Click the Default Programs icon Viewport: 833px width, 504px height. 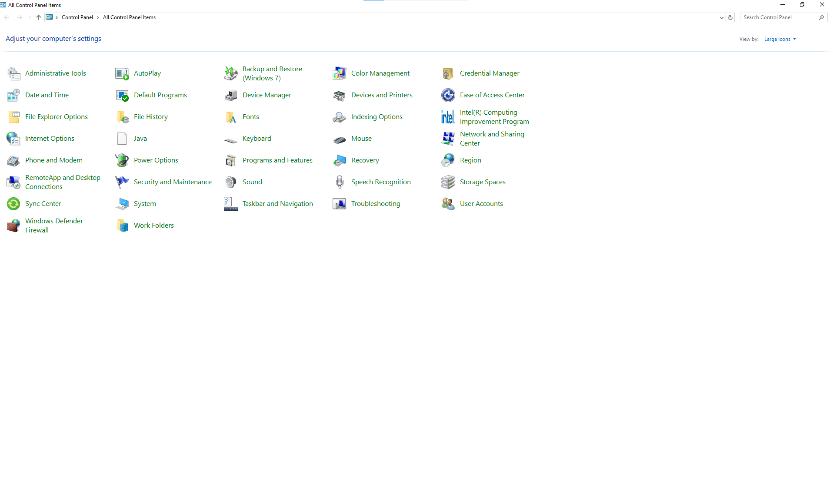point(122,95)
